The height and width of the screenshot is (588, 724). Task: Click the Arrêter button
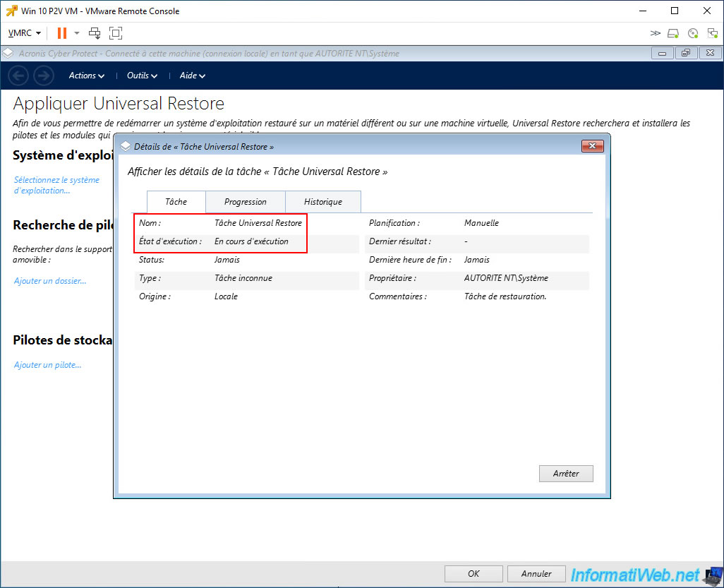(566, 474)
